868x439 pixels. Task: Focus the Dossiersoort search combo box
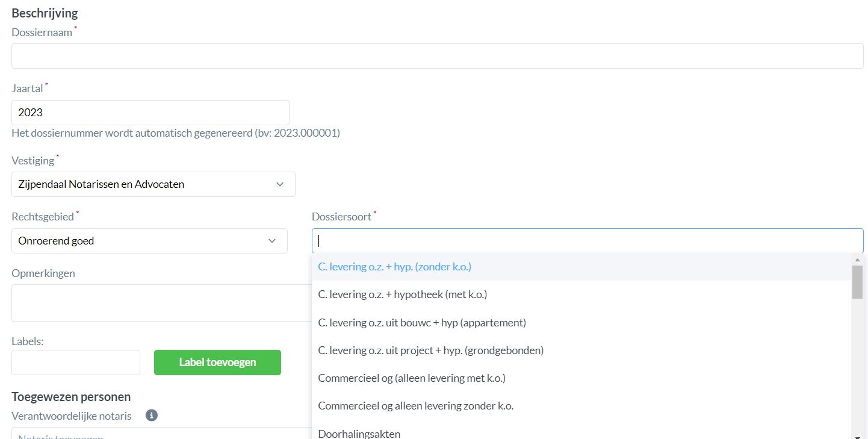pyautogui.click(x=587, y=241)
